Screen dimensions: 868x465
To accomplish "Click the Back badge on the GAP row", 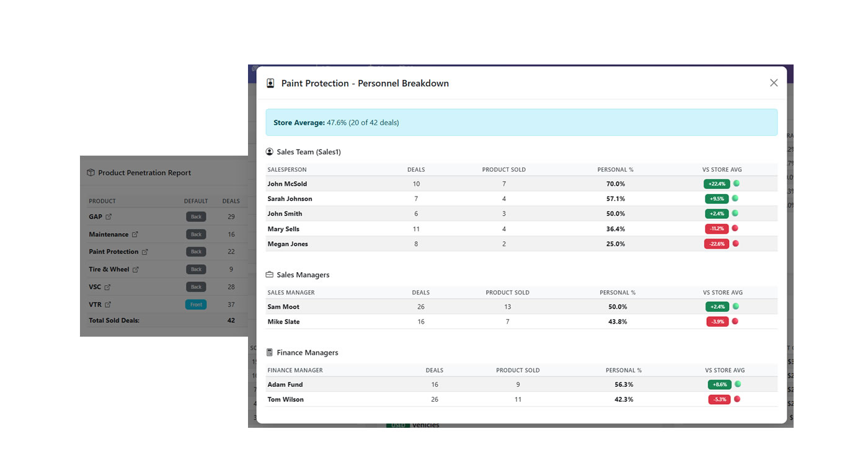I will (x=196, y=216).
